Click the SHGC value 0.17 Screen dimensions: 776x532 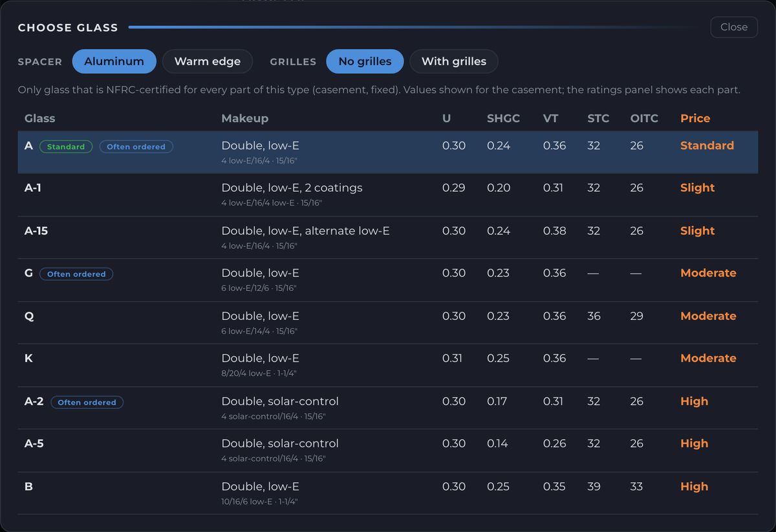pyautogui.click(x=497, y=401)
